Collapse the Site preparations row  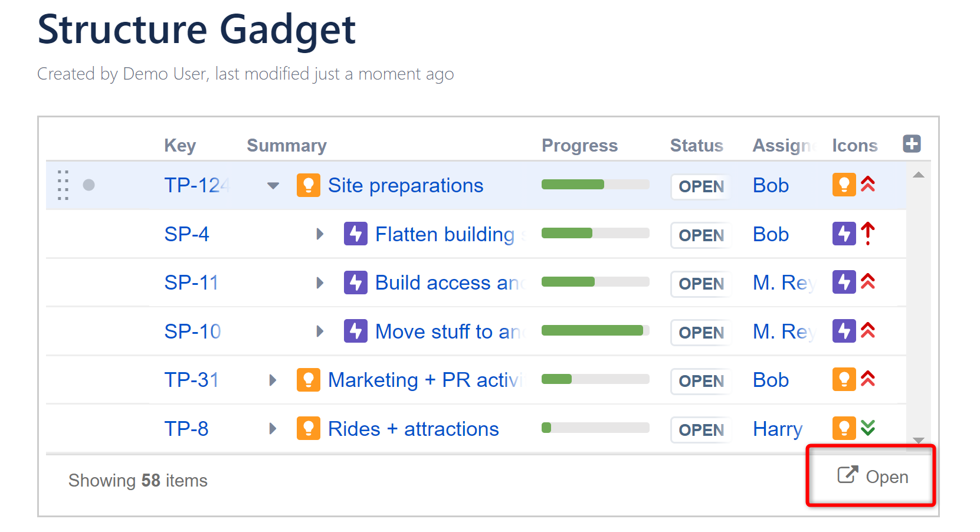[x=273, y=186]
